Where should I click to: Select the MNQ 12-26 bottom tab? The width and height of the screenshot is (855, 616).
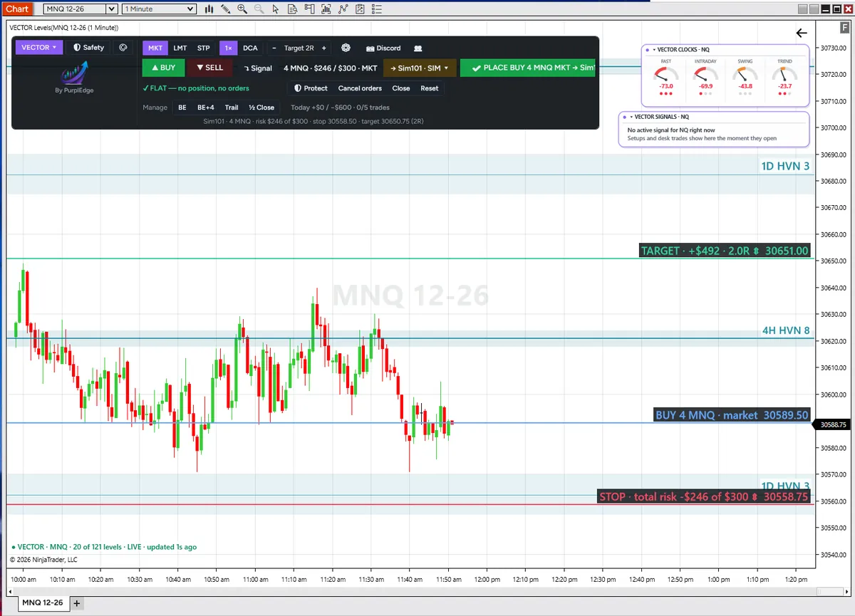coord(43,603)
